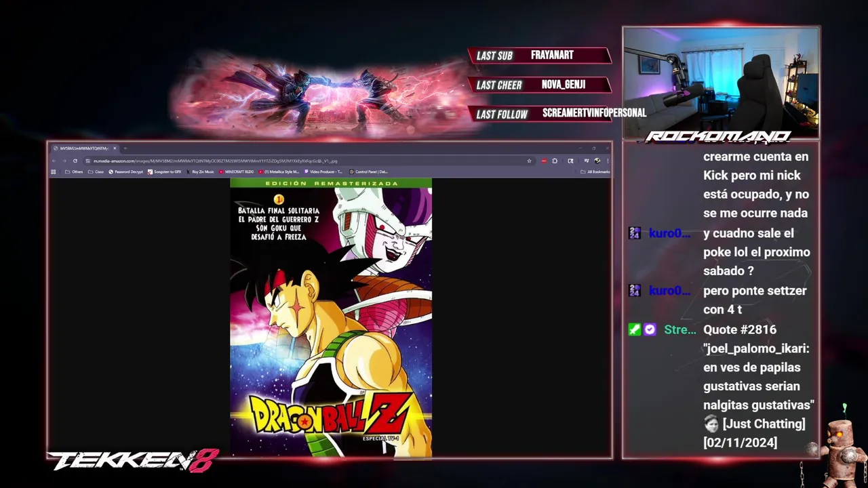Viewport: 868px width, 488px height.
Task: Click the red extension icon in the toolbar
Action: point(544,161)
